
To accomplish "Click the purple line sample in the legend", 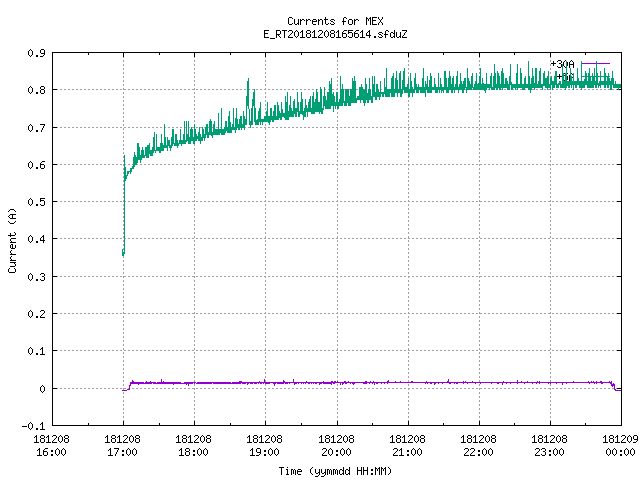I will coord(595,64).
